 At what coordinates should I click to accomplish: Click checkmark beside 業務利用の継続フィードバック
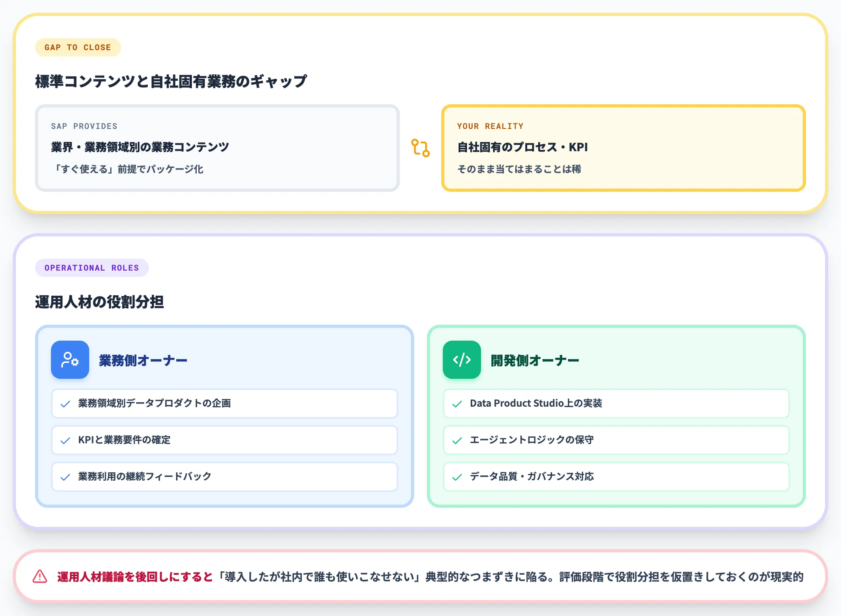pos(65,477)
